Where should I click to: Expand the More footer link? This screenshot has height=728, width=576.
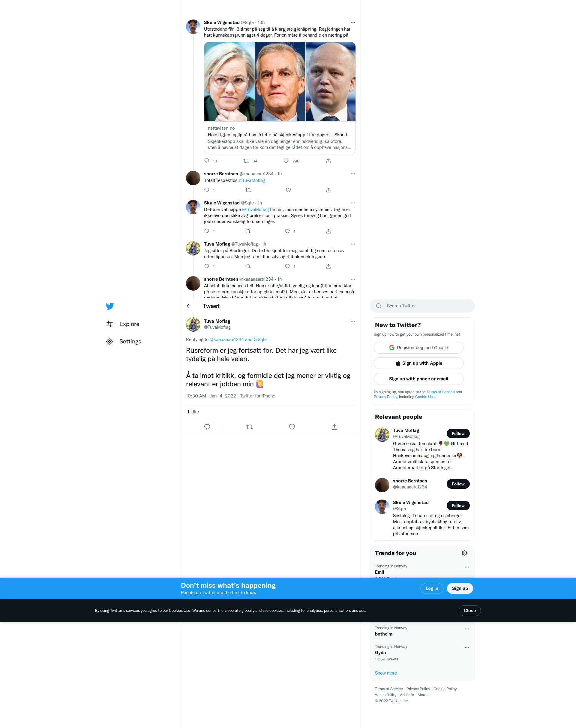point(424,695)
